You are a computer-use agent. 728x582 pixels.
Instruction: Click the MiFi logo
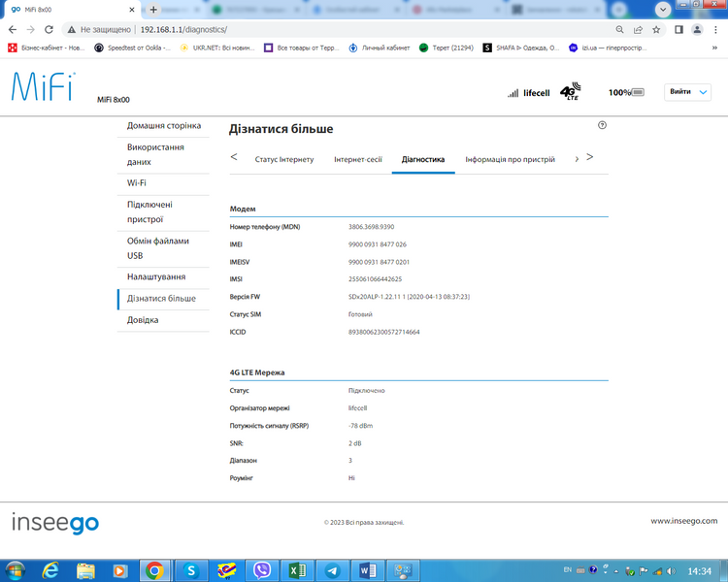coord(43,86)
